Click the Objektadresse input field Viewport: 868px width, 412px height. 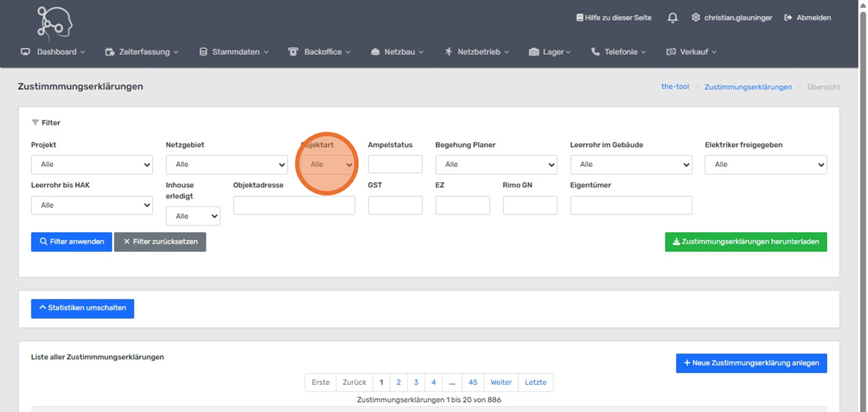[x=293, y=206]
